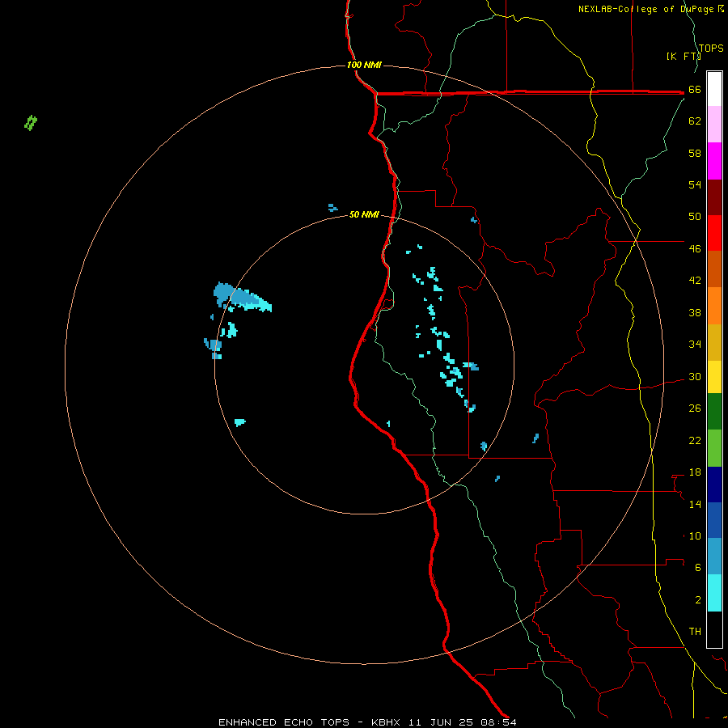Click the 'KBHX' station ID in caption
The width and height of the screenshot is (728, 728).
pyautogui.click(x=385, y=722)
